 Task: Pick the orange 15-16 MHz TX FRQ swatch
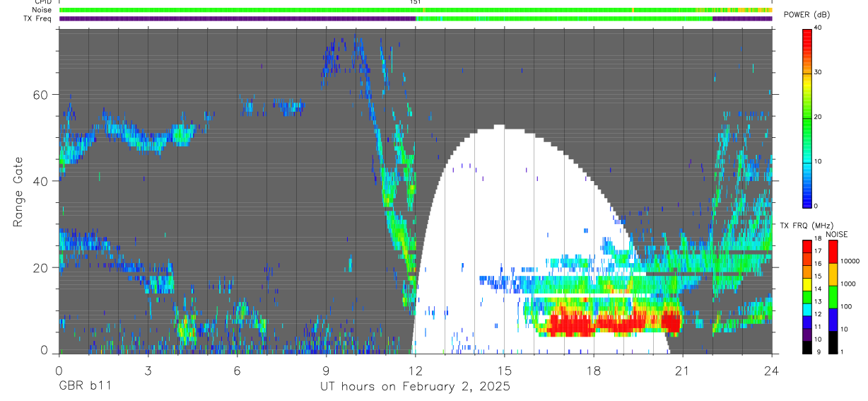807,272
